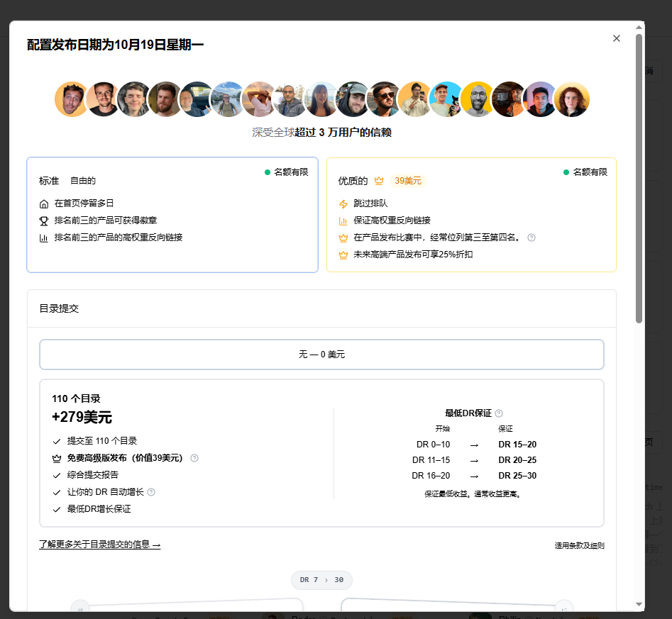Click help icon after 第三至第四名 text
The height and width of the screenshot is (619, 672).
[x=531, y=238]
